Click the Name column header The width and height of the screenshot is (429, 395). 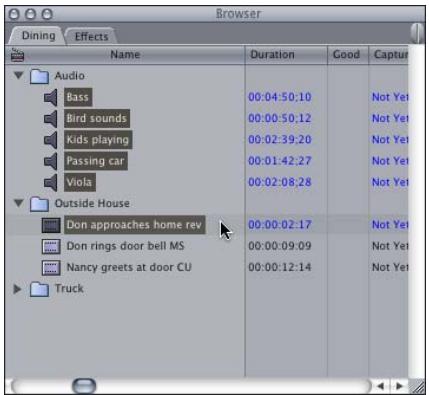(x=125, y=55)
